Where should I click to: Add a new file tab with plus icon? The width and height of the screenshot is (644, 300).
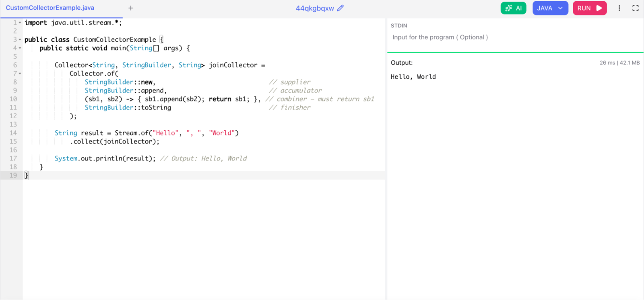click(x=131, y=8)
